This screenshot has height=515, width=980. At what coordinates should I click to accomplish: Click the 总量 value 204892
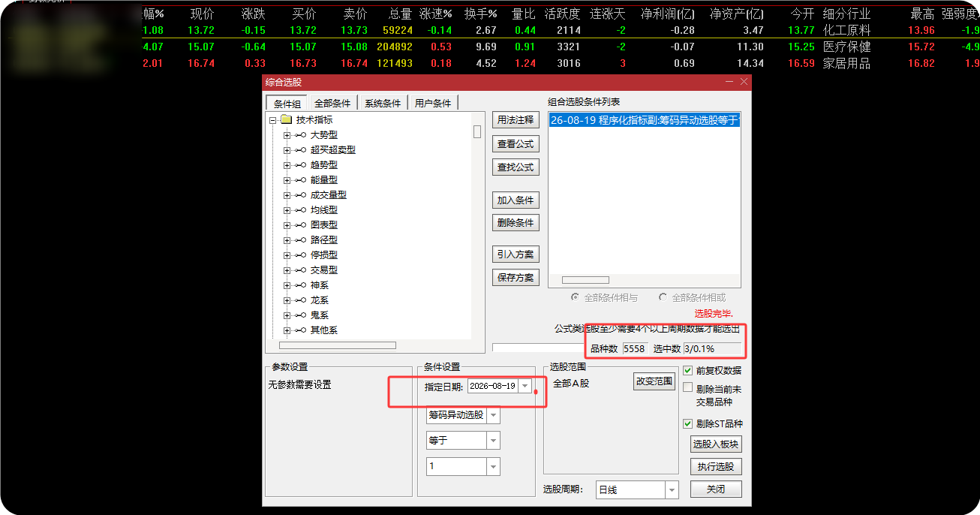click(395, 47)
